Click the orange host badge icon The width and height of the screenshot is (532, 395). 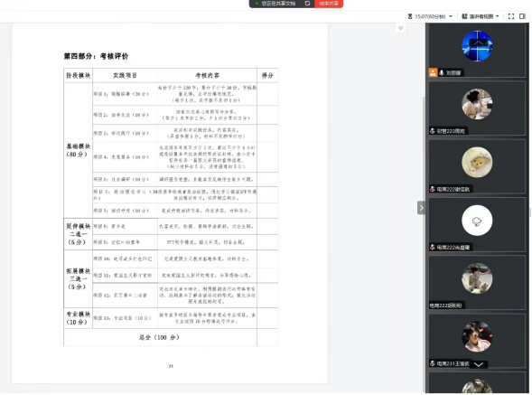pyautogui.click(x=433, y=72)
